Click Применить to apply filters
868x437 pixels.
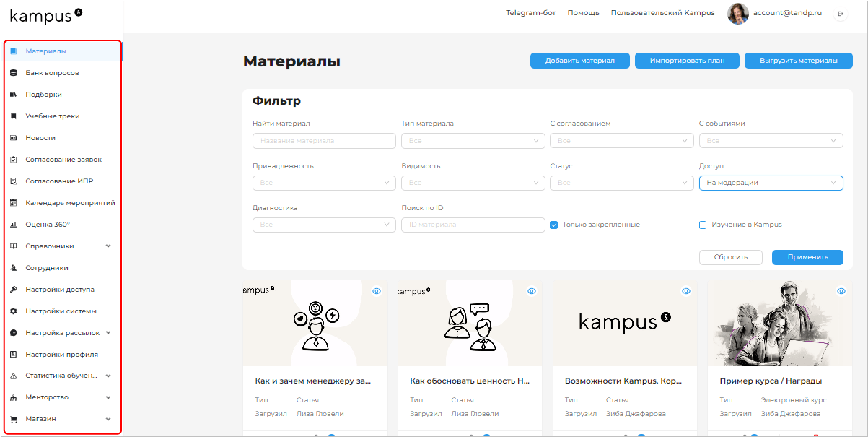[807, 257]
